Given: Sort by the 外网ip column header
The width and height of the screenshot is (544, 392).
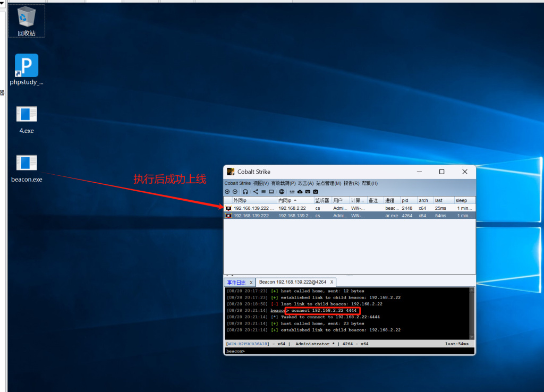Looking at the screenshot, I should click(254, 200).
